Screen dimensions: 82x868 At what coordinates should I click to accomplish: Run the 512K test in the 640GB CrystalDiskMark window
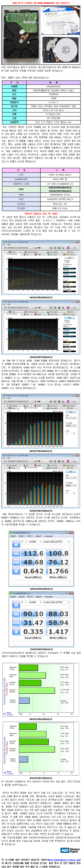click(x=16, y=562)
